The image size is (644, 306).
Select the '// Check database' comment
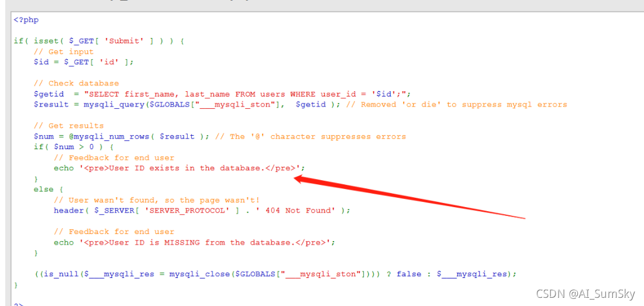tap(77, 84)
